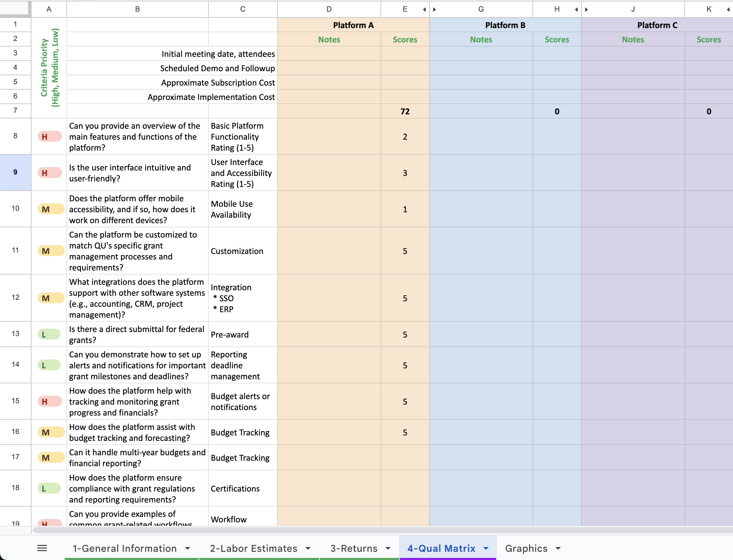Click the Platform B header cell
Image resolution: width=733 pixels, height=560 pixels.
tap(505, 25)
